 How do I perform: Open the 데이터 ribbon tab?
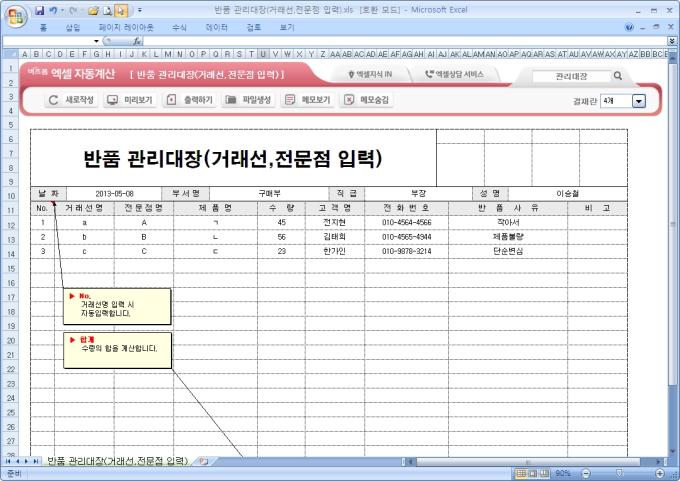(216, 27)
